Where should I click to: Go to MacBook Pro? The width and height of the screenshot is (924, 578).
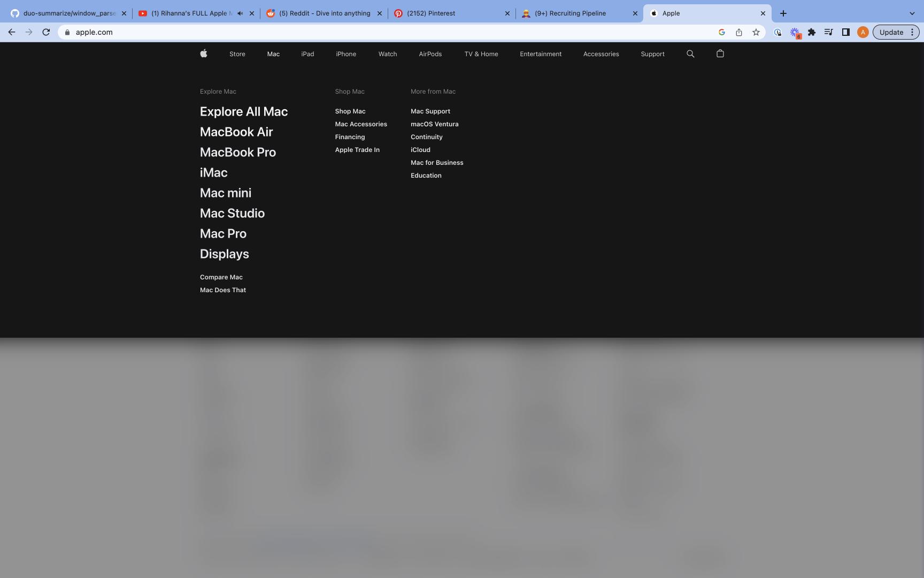(238, 152)
